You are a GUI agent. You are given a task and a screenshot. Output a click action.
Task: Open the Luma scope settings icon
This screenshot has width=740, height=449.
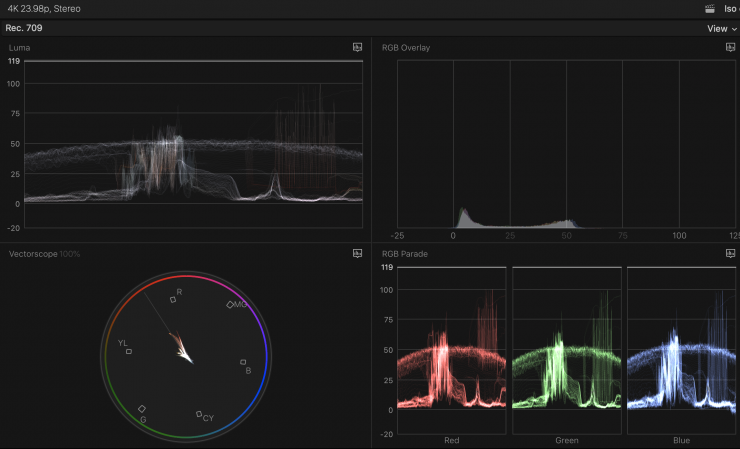pos(357,48)
